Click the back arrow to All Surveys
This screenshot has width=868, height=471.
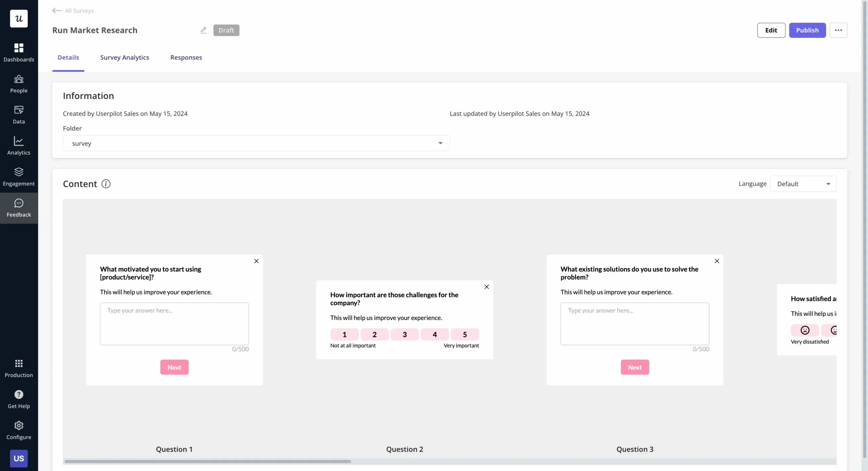(x=57, y=11)
